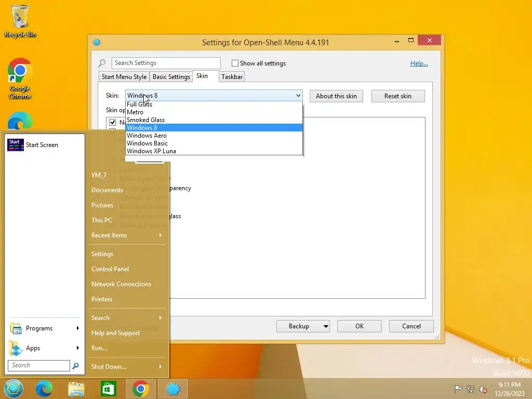The width and height of the screenshot is (532, 399).
Task: Open the Windows Store taskbar icon
Action: pyautogui.click(x=108, y=389)
